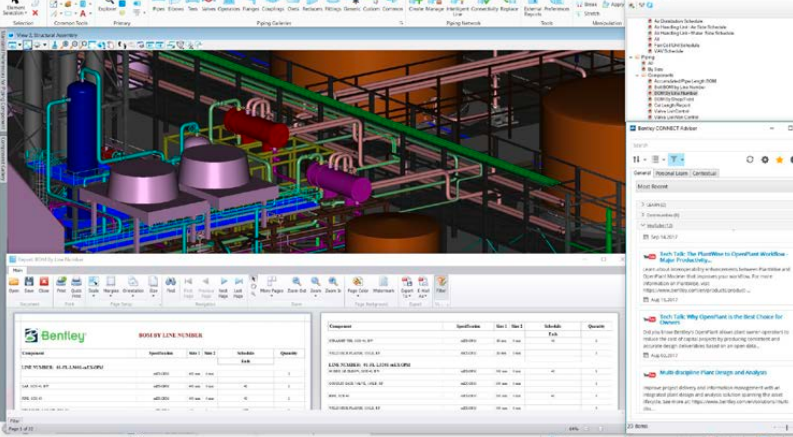Open settings gear in CONNECT Advisor
Image resolution: width=793 pixels, height=437 pixels.
(x=764, y=159)
